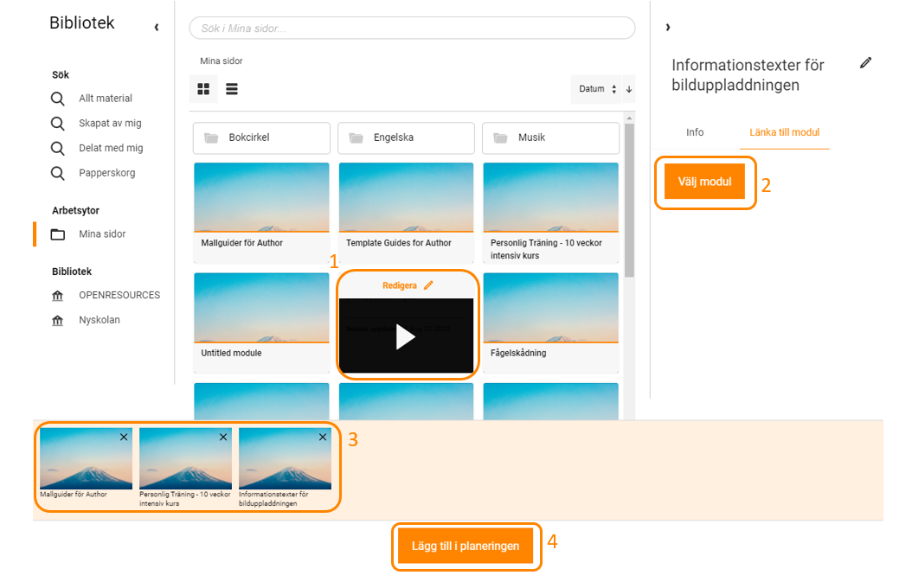Click pencil icon next to Redigera
This screenshot has height=588, width=912.
[428, 285]
